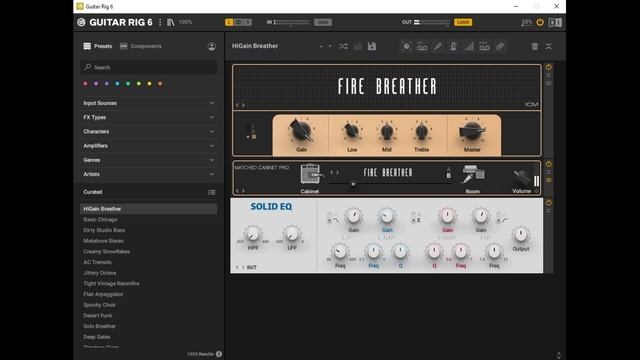Click the header power button
The image size is (640, 360).
540,22
